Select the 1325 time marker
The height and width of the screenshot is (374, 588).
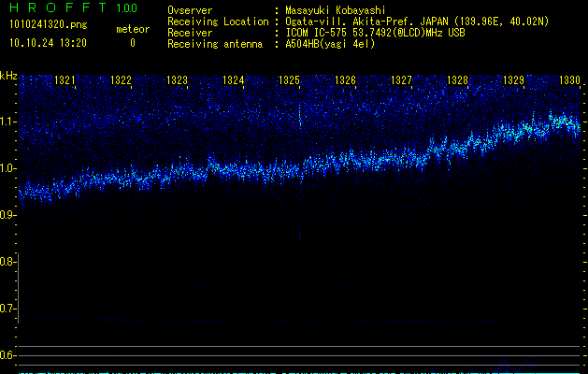pyautogui.click(x=289, y=81)
